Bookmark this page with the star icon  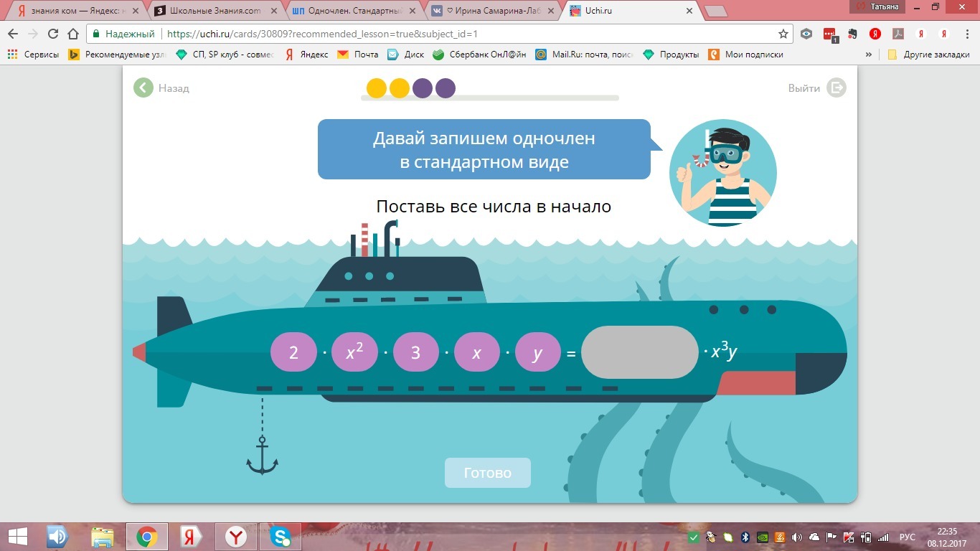tap(783, 34)
